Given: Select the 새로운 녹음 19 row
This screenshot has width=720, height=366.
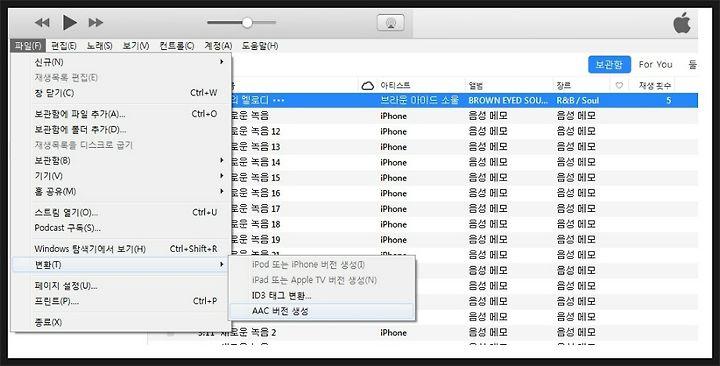Looking at the screenshot, I should tap(464, 239).
